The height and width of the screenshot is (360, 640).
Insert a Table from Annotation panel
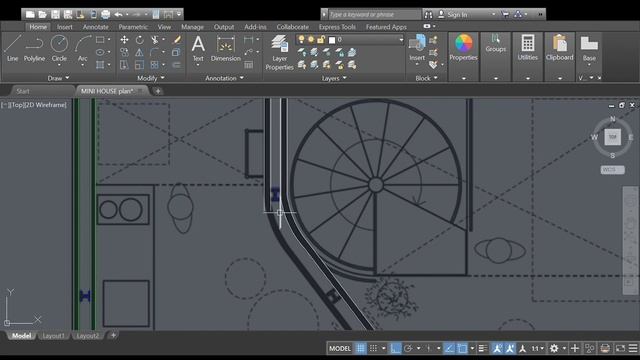(248, 64)
